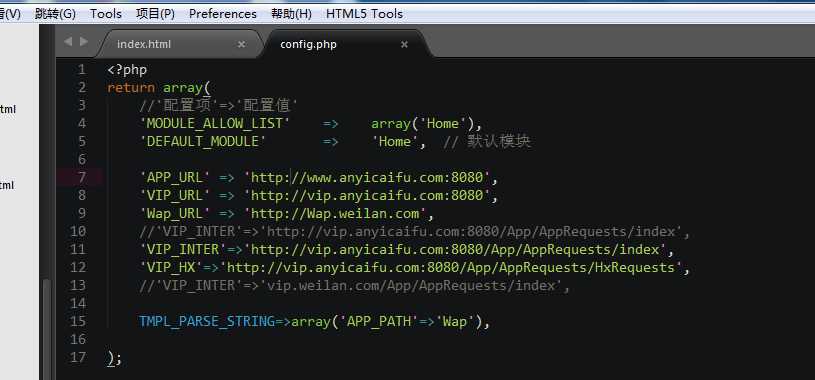Click the 默认模块 comment text
Viewport: 815px width, 380px height.
coord(487,141)
